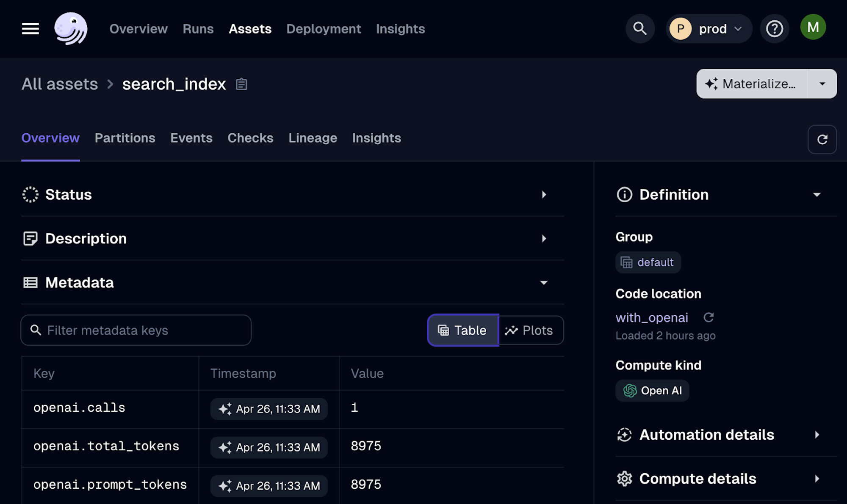Click the Open AI compute kind tag
This screenshot has height=504, width=847.
coord(652,391)
